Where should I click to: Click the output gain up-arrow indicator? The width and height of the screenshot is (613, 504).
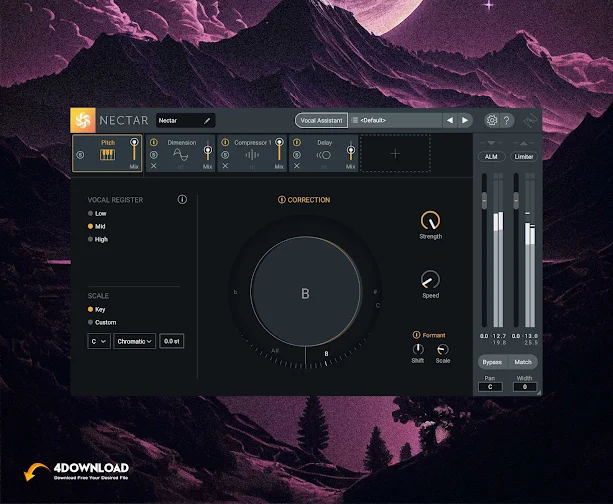pyautogui.click(x=523, y=143)
